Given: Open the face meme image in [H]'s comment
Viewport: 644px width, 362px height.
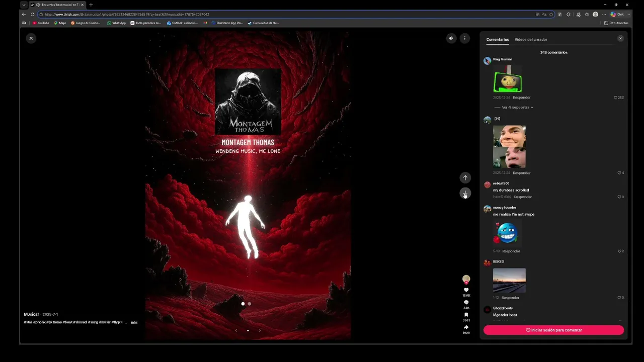Looking at the screenshot, I should click(509, 147).
